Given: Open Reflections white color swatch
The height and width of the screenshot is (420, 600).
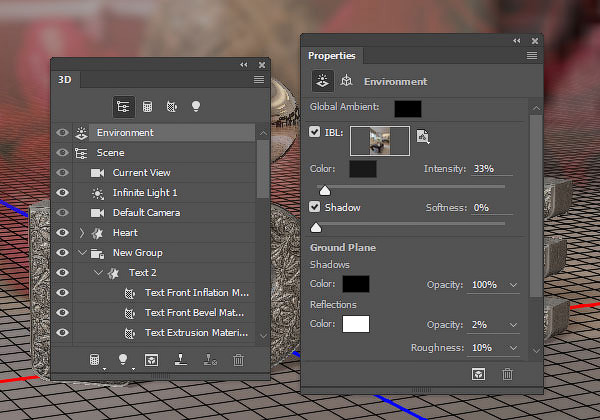Looking at the screenshot, I should pos(356,324).
